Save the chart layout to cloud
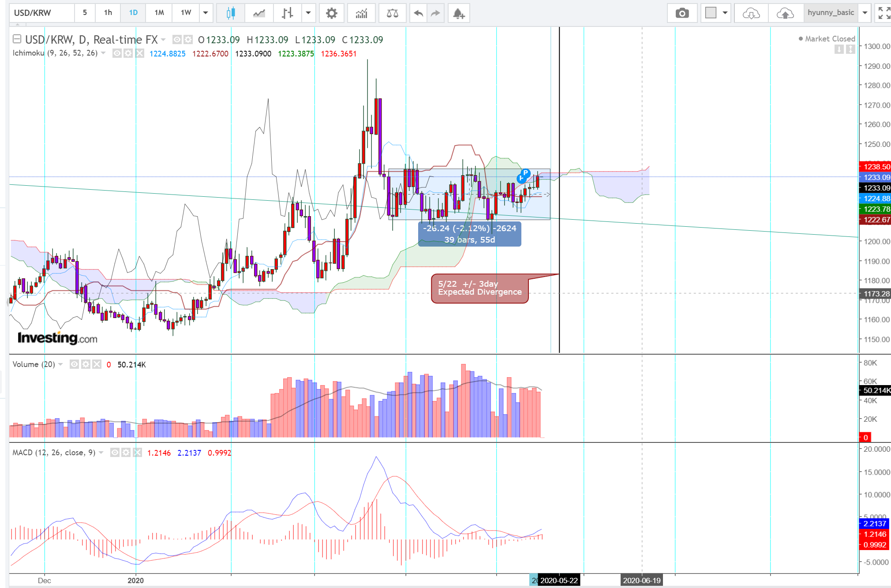 coord(785,13)
